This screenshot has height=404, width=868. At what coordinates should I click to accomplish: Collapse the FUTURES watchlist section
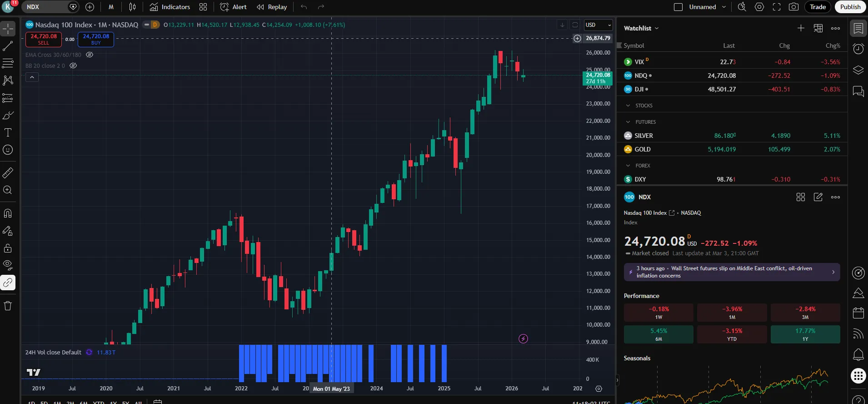pos(628,122)
